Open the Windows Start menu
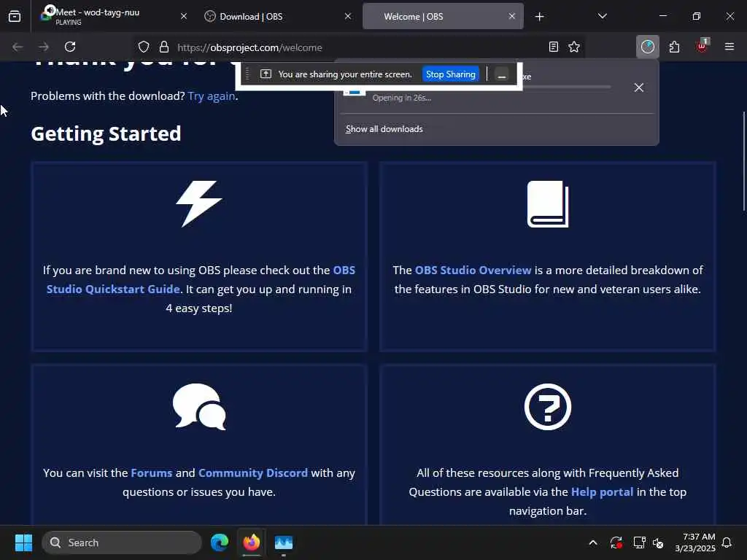 click(x=23, y=542)
